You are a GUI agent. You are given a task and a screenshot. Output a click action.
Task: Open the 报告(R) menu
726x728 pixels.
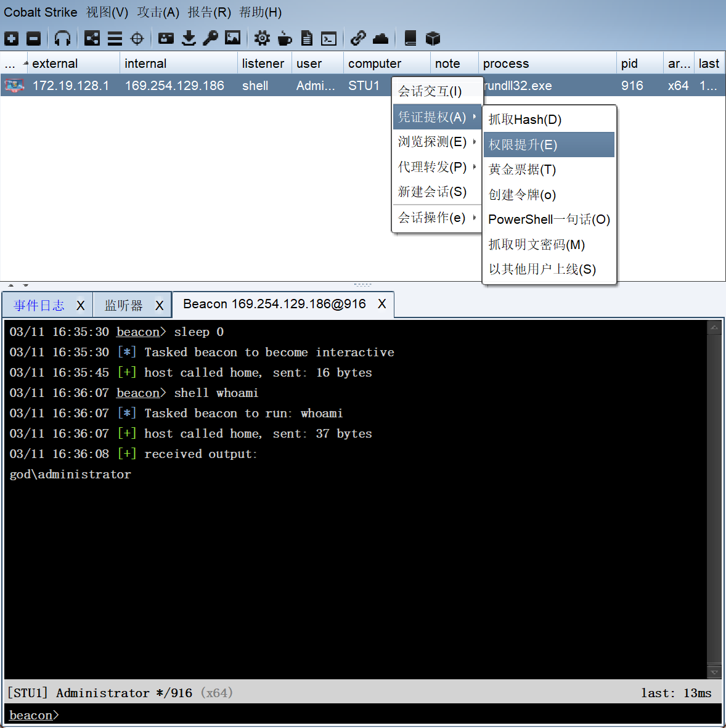(210, 12)
